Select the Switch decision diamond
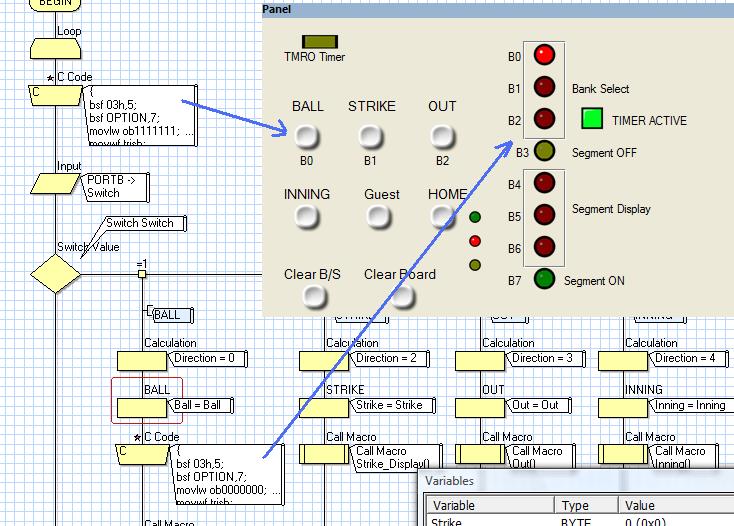The image size is (734, 526). 55,274
